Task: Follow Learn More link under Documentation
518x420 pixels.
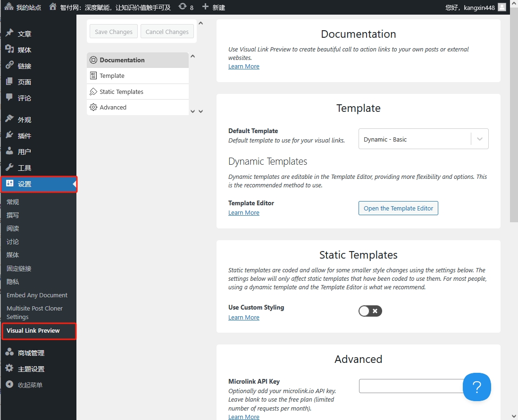Action: pyautogui.click(x=244, y=67)
